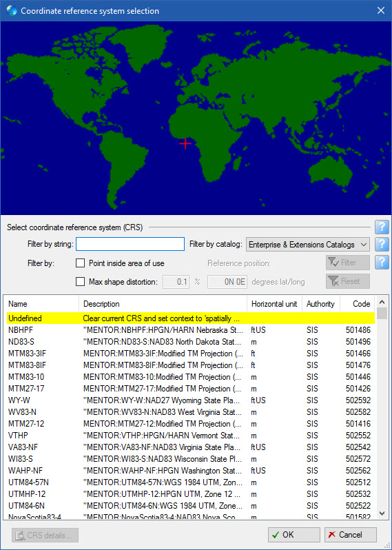Click scrollbar up arrow in CRS list
Image resolution: width=392 pixels, height=550 pixels.
[382, 302]
